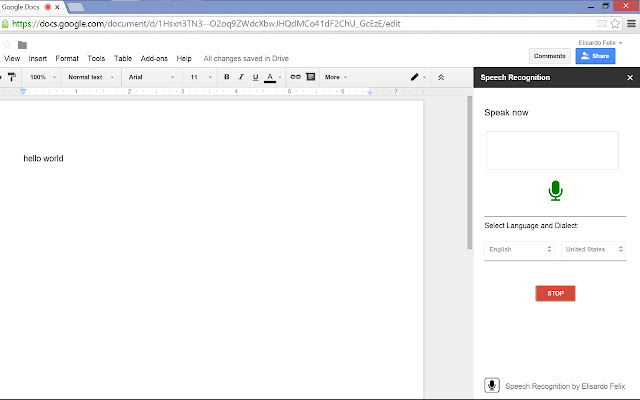The height and width of the screenshot is (400, 640).
Task: Toggle bold formatting
Action: pos(227,77)
